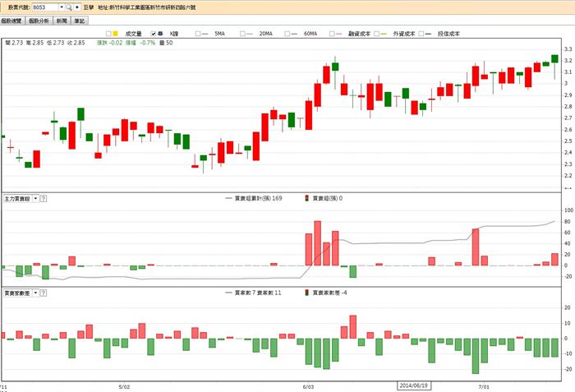Click the small arrow button right of search icon

pyautogui.click(x=77, y=7)
